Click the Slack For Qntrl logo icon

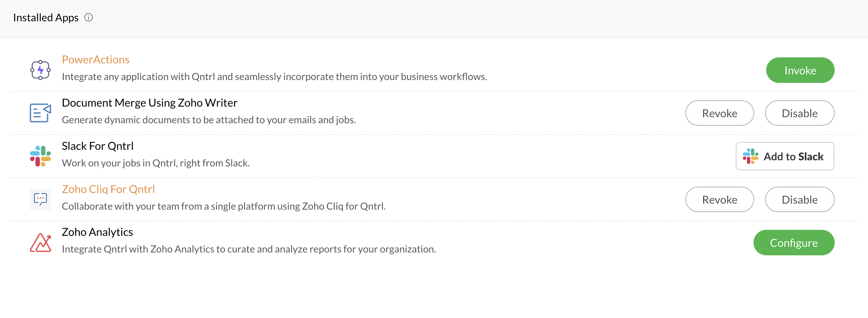tap(40, 156)
